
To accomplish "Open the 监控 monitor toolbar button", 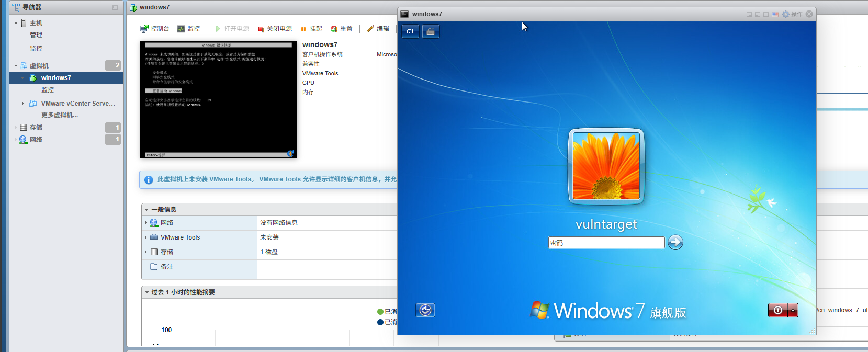I will tap(188, 29).
